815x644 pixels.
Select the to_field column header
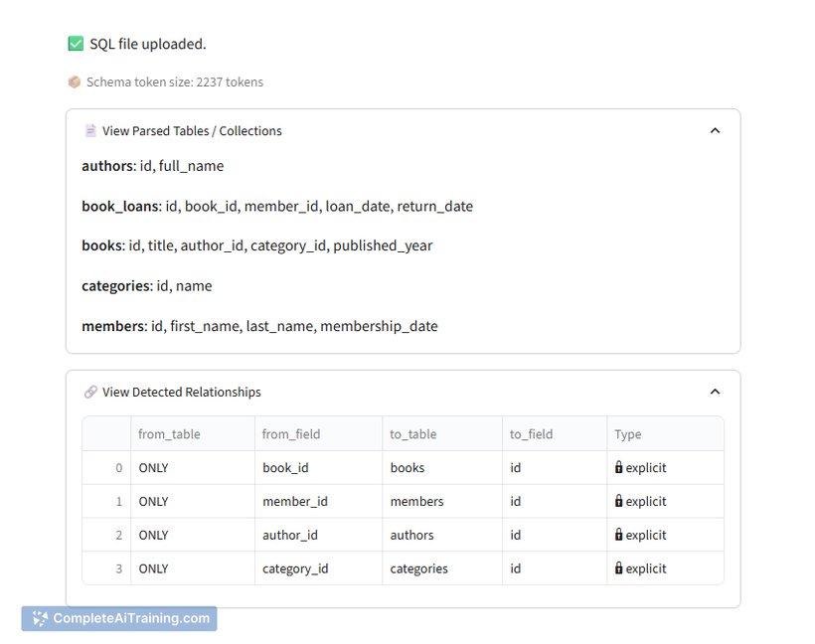click(x=555, y=434)
